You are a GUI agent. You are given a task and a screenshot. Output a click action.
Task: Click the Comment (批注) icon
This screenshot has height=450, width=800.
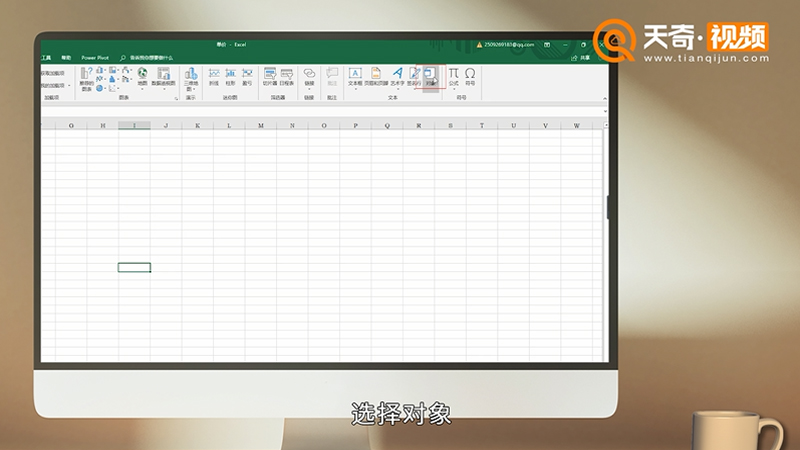point(332,77)
